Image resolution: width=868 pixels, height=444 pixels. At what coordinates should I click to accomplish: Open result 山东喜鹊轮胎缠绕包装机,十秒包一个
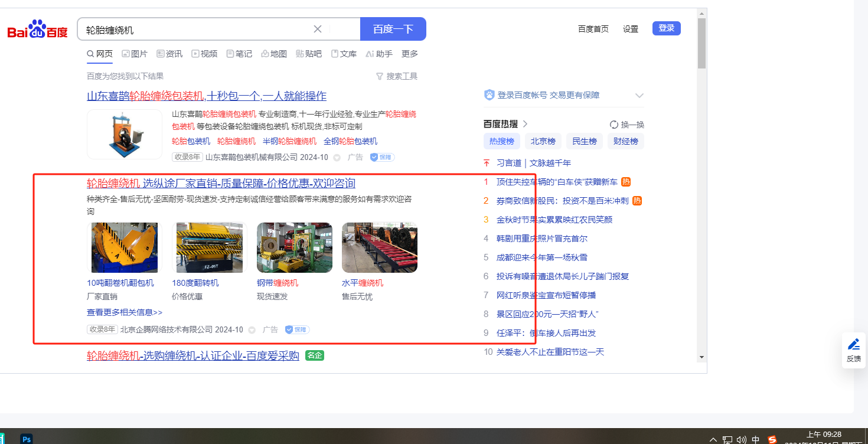pyautogui.click(x=207, y=96)
